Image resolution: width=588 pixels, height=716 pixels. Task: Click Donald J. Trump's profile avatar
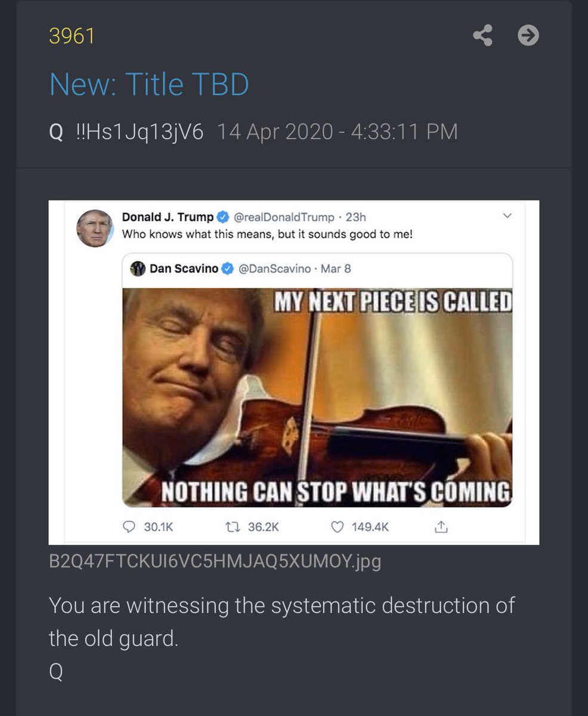[95, 229]
